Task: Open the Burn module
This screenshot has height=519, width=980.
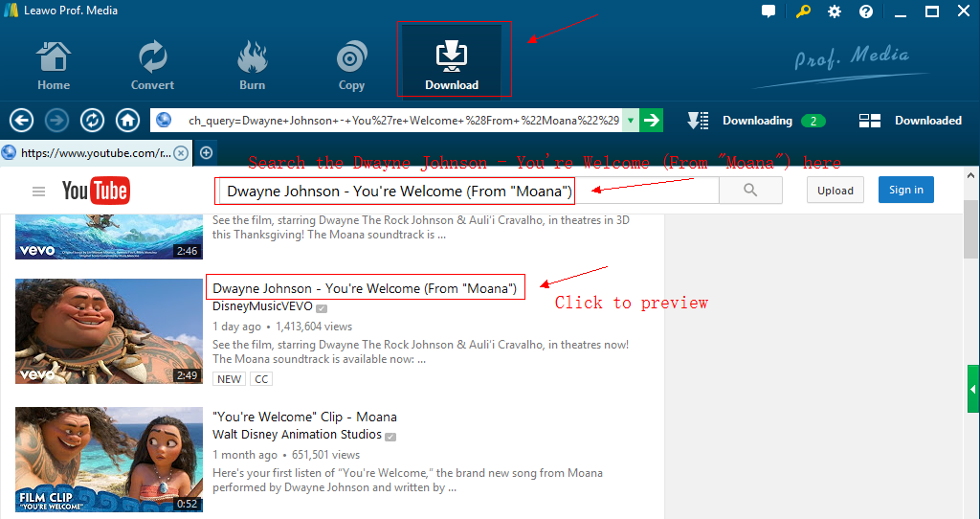Action: [x=252, y=65]
